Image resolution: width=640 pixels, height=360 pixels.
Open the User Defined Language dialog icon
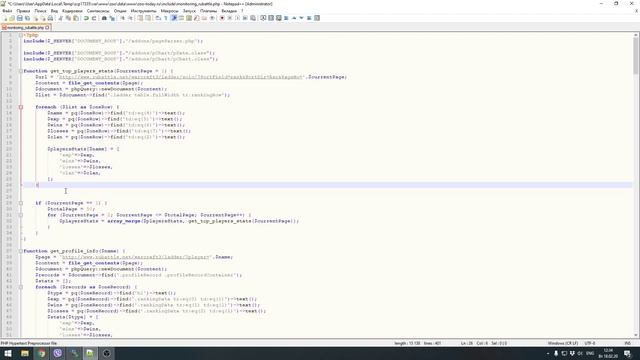[181, 18]
